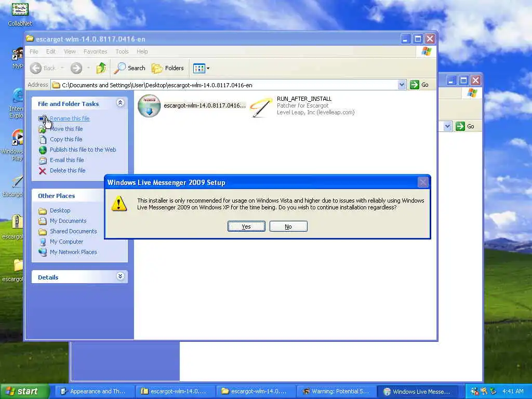Open the escargot-wlm-14.0.8117.0416 installer file icon

149,105
